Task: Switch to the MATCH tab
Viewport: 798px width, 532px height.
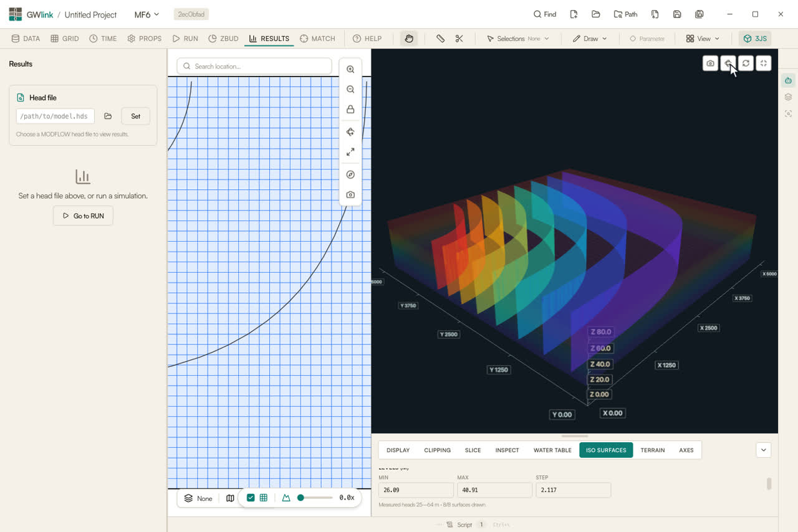Action: tap(317, 39)
